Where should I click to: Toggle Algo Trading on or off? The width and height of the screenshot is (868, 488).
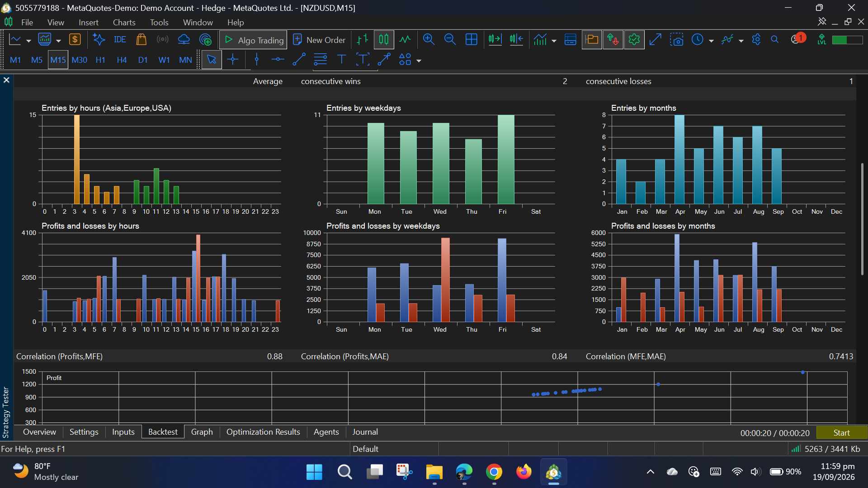coord(254,40)
